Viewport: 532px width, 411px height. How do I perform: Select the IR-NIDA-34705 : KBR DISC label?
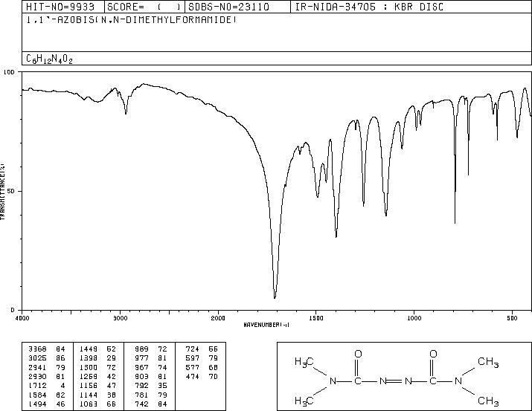(369, 7)
